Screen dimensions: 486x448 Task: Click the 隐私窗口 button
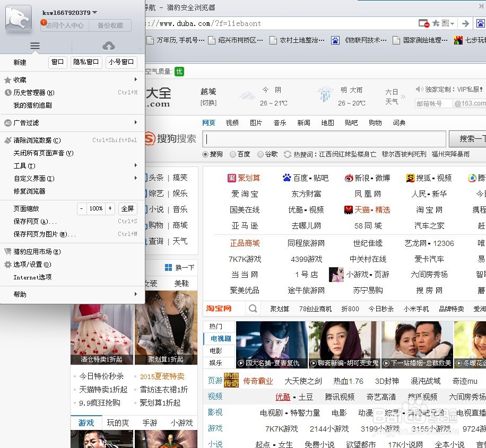tap(86, 62)
